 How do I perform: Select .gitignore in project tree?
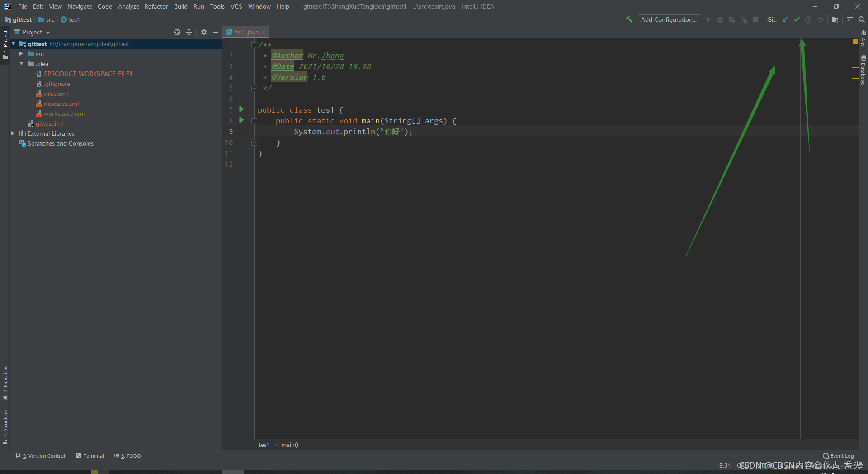click(x=57, y=84)
